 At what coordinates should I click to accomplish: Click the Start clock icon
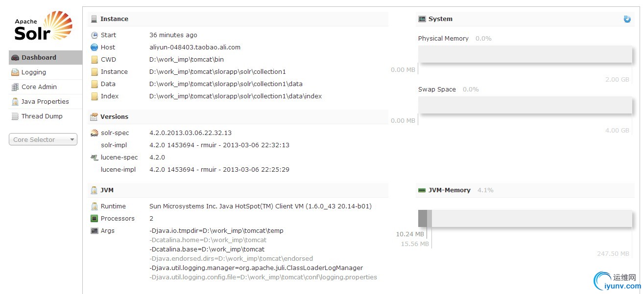(x=95, y=35)
